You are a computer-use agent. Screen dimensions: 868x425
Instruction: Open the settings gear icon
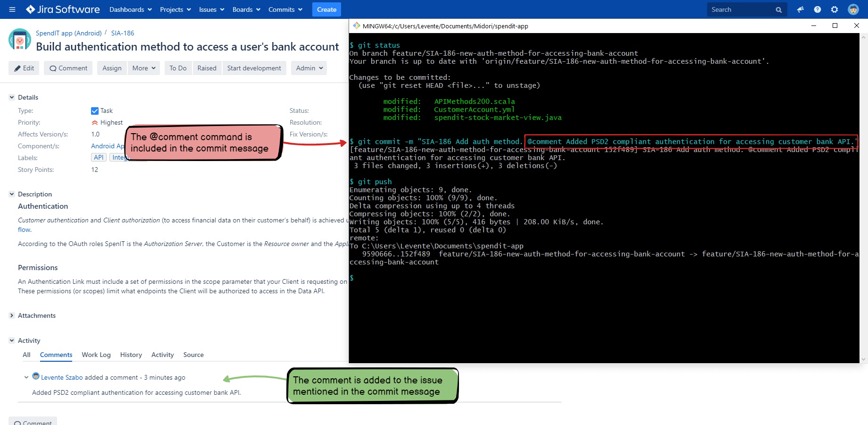coord(835,9)
